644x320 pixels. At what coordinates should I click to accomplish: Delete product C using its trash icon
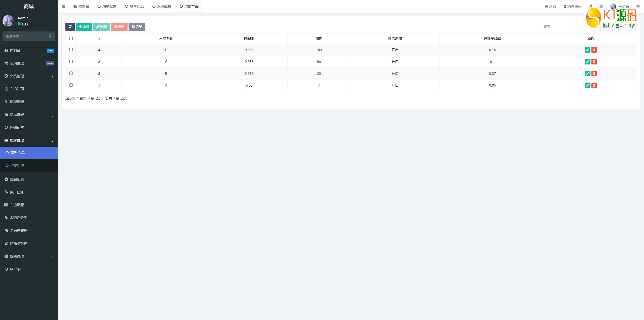pyautogui.click(x=594, y=62)
